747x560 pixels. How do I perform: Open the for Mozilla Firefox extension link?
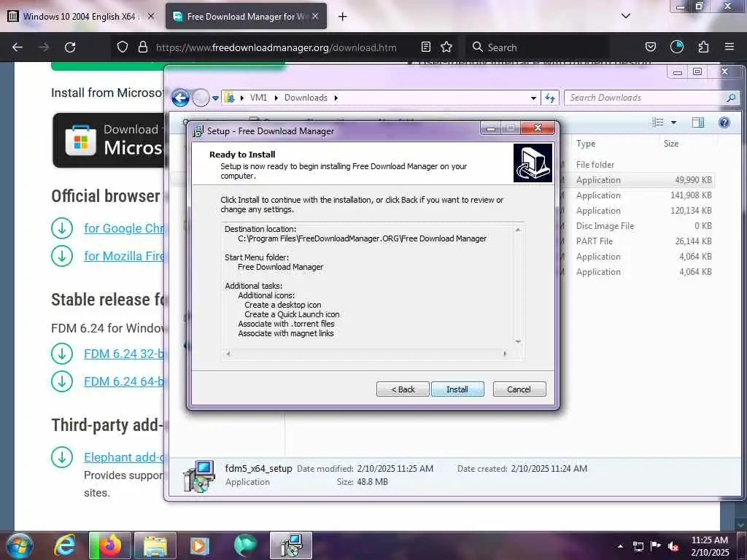[124, 256]
